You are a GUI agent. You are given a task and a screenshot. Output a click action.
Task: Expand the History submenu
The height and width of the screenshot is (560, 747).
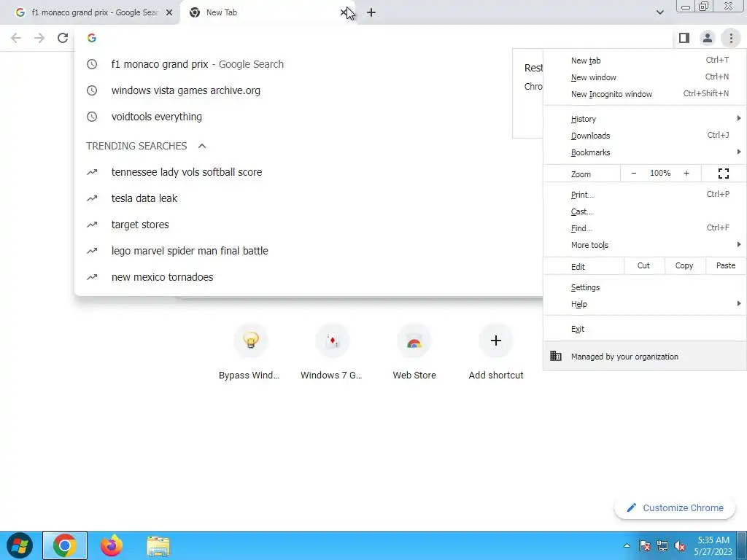point(645,119)
